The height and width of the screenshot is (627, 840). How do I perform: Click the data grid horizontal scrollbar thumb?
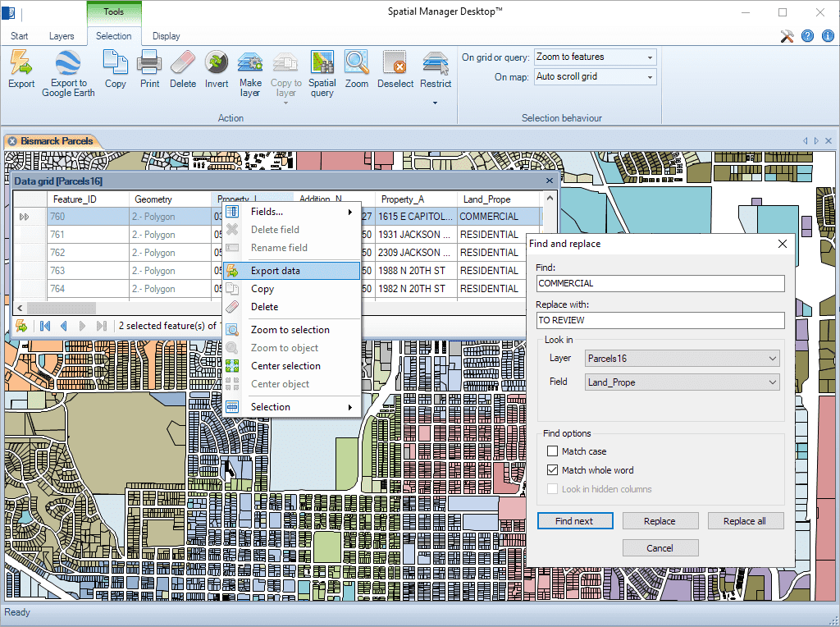click(61, 308)
